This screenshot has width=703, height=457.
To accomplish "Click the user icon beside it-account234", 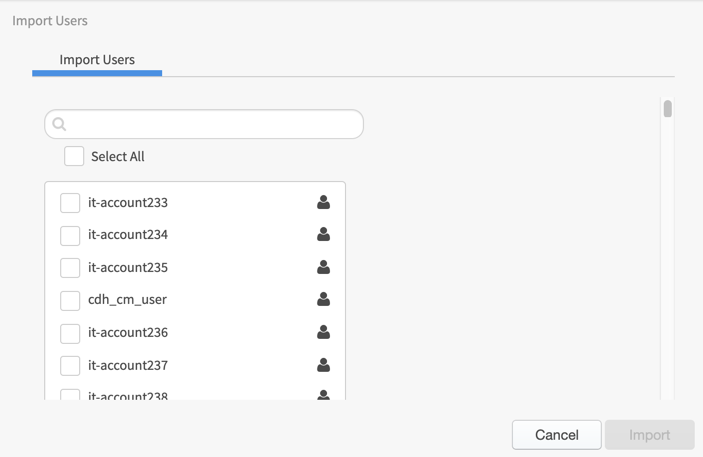I will click(x=323, y=234).
